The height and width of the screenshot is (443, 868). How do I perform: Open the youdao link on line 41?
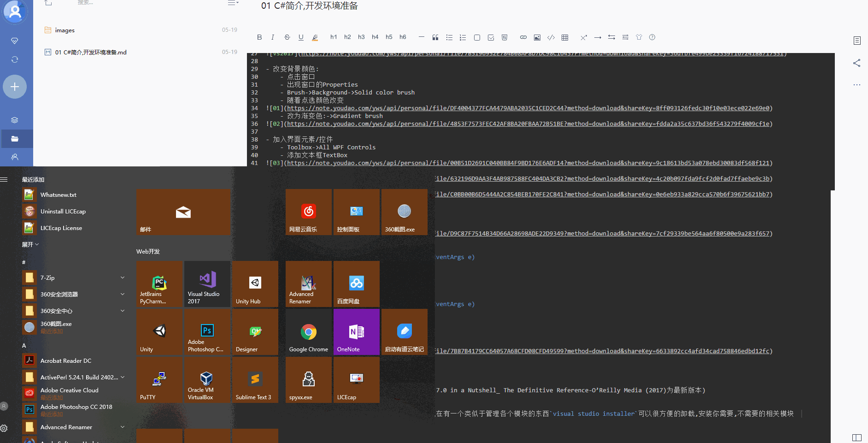click(x=528, y=163)
